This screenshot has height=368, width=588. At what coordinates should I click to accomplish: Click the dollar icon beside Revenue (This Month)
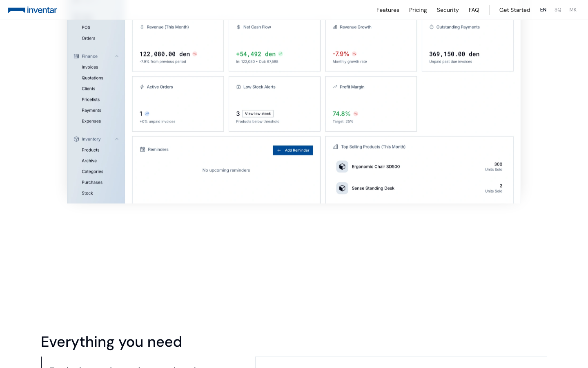142,27
